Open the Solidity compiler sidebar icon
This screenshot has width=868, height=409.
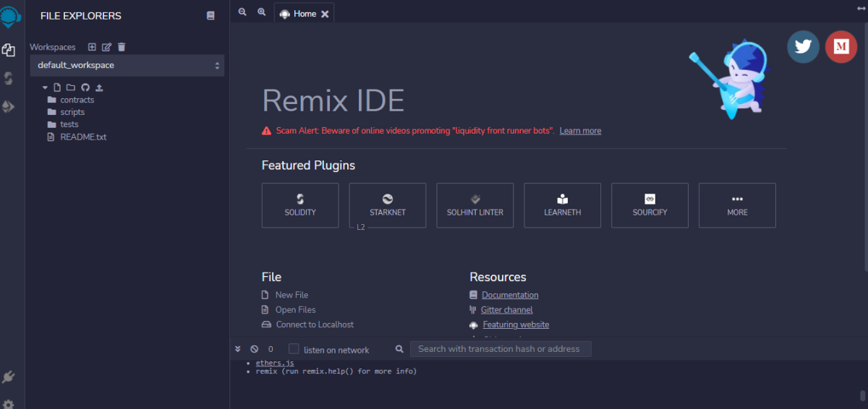[9, 78]
